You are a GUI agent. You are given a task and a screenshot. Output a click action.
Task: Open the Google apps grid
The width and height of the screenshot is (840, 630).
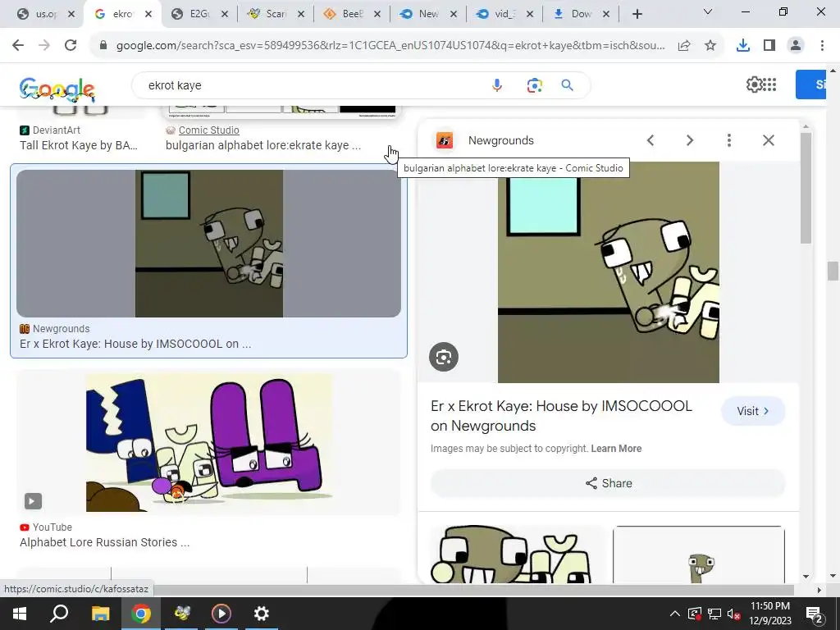(769, 84)
